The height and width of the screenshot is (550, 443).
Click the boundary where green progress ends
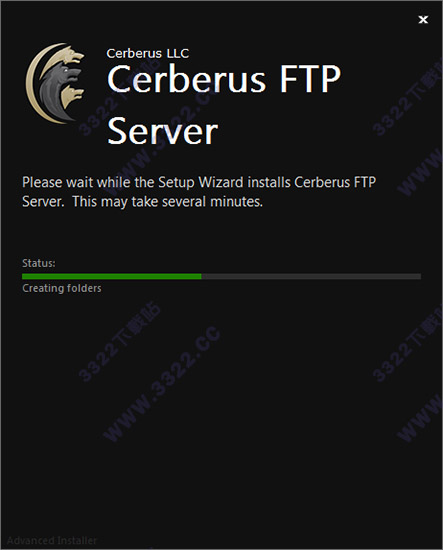[201, 276]
